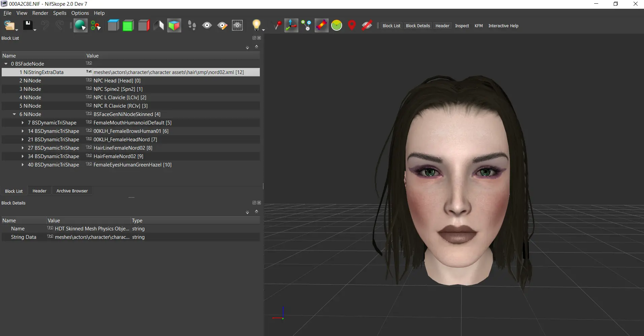Expand 7 BSDynamicTriShape node
Image resolution: width=644 pixels, height=336 pixels.
(x=23, y=123)
